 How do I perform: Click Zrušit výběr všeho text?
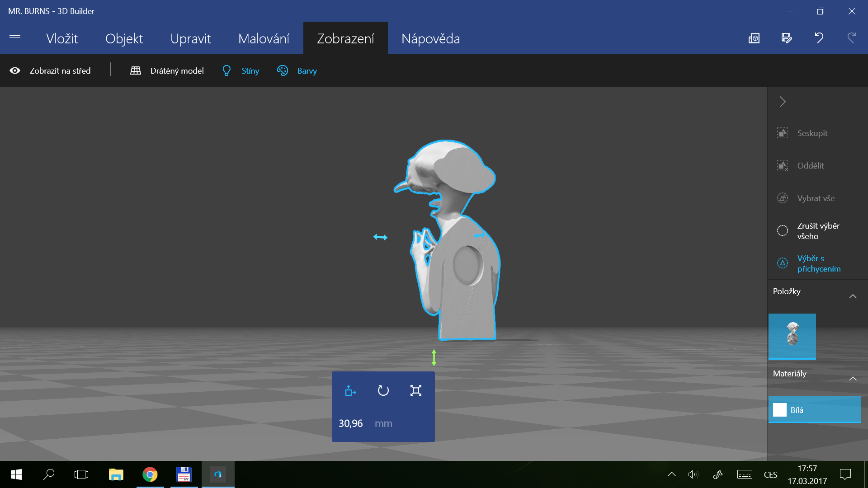pos(818,230)
